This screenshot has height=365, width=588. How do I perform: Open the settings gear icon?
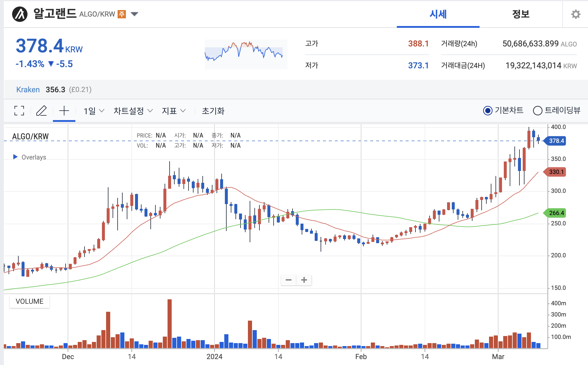click(x=575, y=14)
